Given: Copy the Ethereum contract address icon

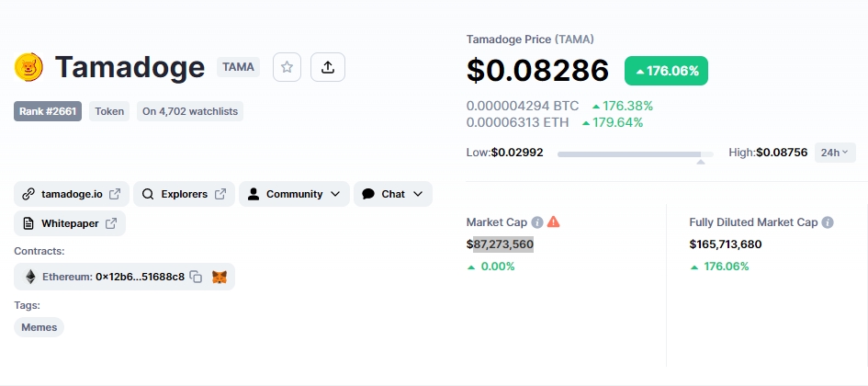Looking at the screenshot, I should [196, 277].
